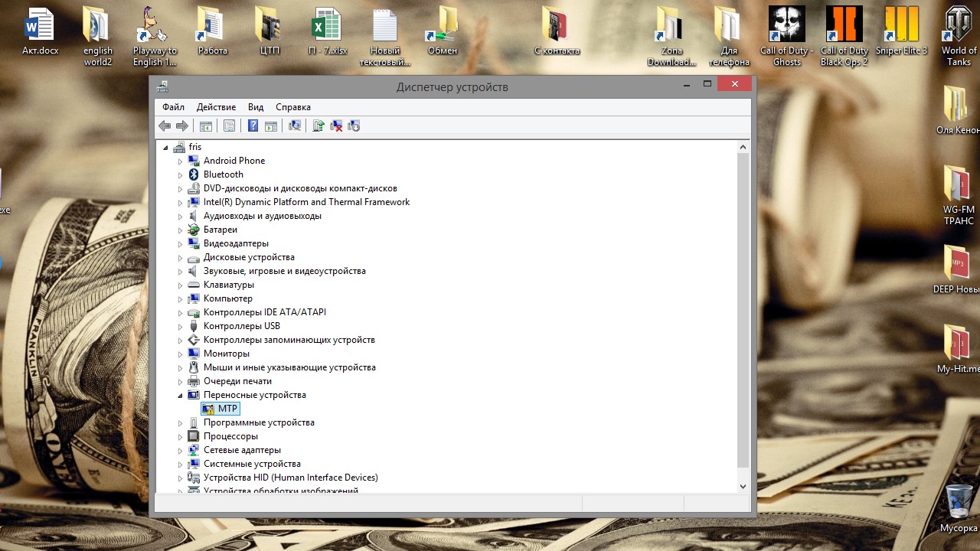
Task: Open the Вид menu
Action: pos(256,107)
